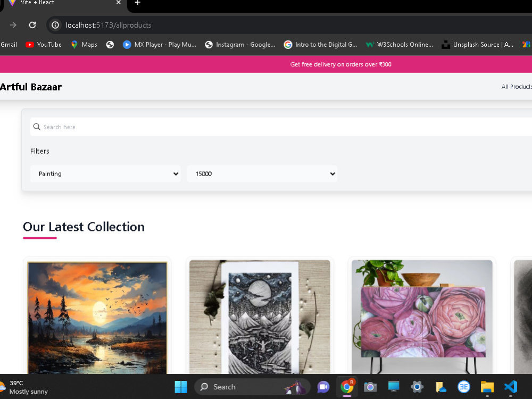This screenshot has width=532, height=399.
Task: Open File Explorer folder in taskbar
Action: tap(487, 387)
